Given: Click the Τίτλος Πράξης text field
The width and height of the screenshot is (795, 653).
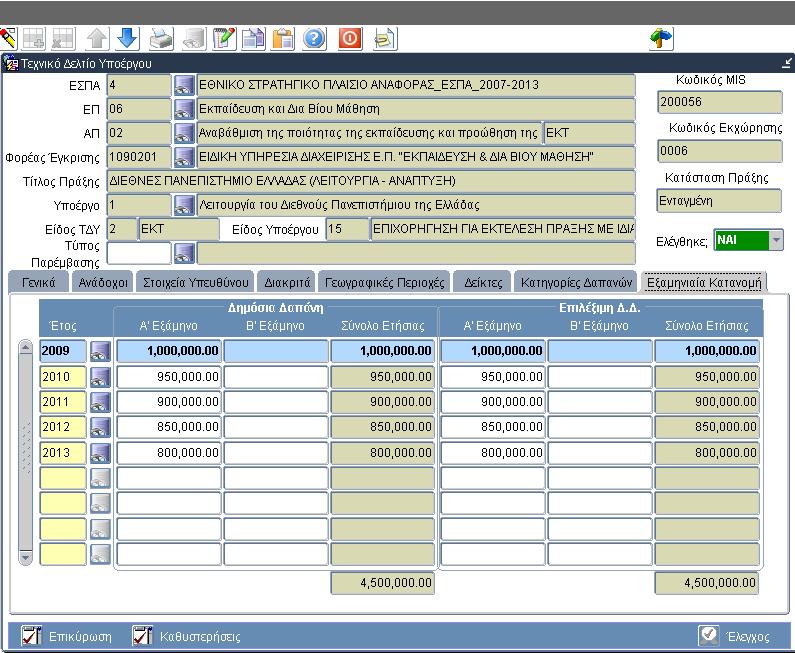Looking at the screenshot, I should pos(371,181).
